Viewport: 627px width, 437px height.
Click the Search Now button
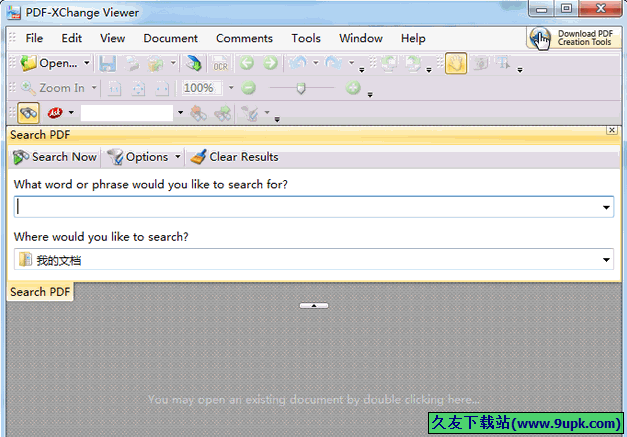coord(55,157)
